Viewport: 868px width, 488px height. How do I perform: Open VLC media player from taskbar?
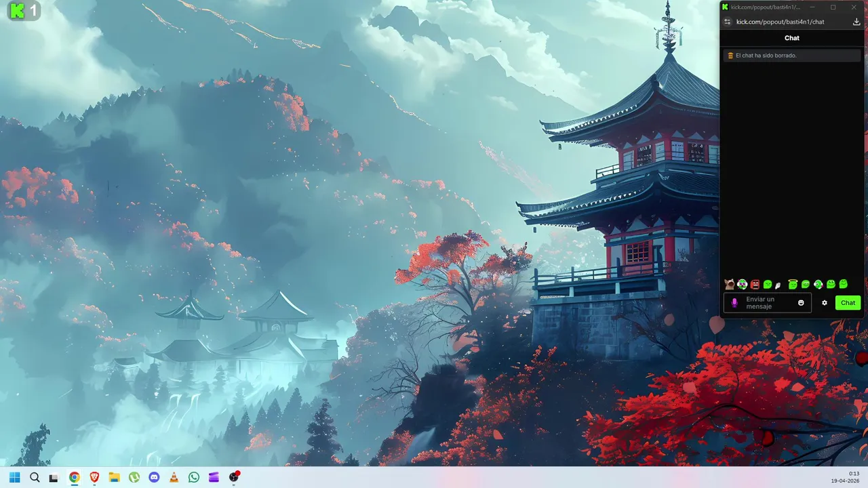174,477
